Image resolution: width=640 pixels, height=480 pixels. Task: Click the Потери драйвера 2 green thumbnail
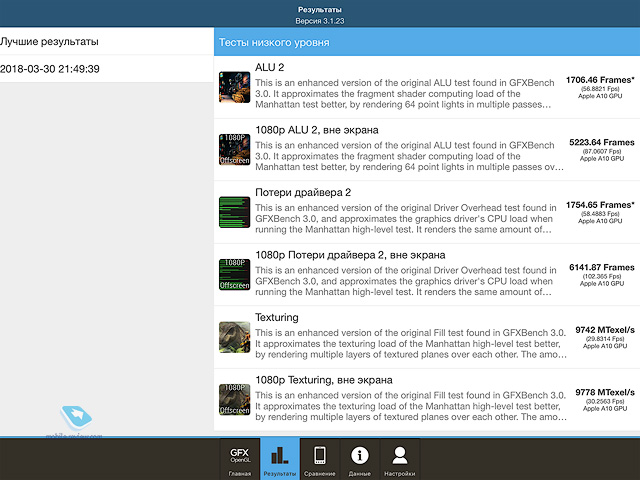point(234,212)
